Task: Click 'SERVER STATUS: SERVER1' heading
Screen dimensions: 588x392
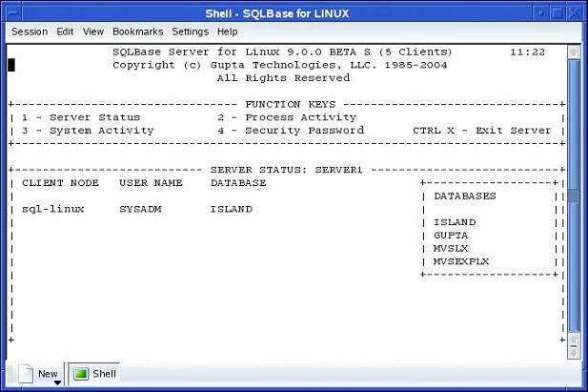Action: (x=287, y=170)
